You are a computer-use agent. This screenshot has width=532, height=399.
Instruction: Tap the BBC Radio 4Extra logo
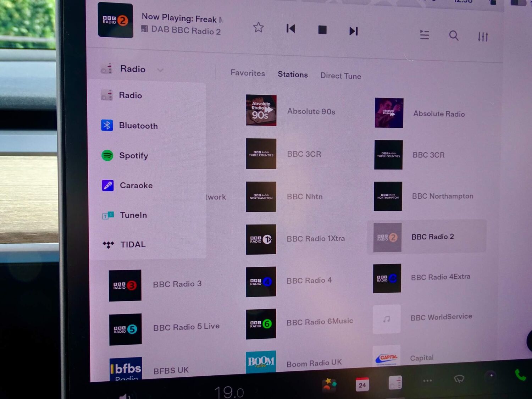pyautogui.click(x=387, y=278)
